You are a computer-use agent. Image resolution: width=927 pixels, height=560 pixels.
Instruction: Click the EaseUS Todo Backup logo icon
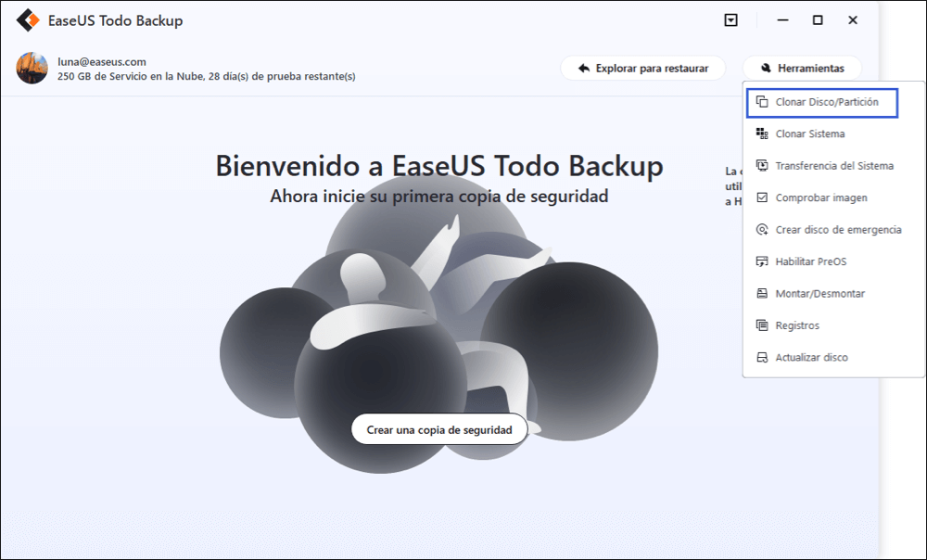click(x=27, y=20)
